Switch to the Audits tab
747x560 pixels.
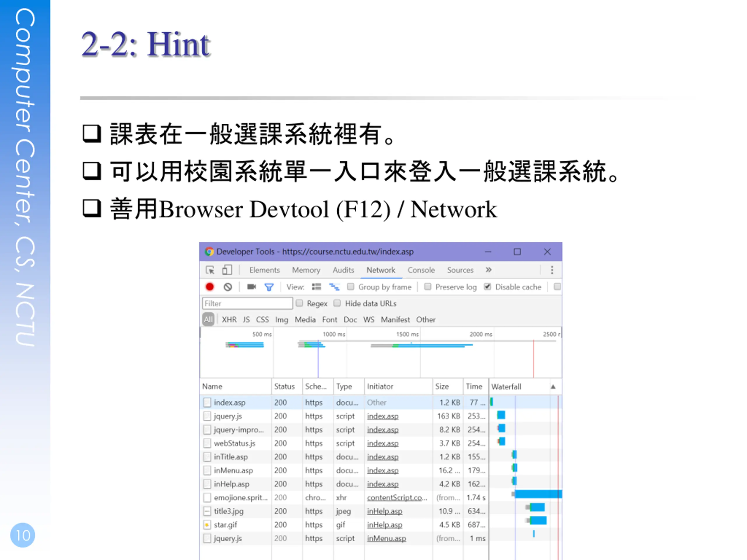point(343,270)
